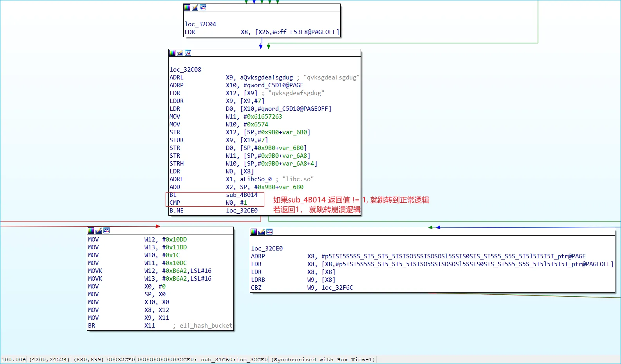Click MOV SP, X0 instruction
Screen dimensions: 621x364
tap(127, 294)
